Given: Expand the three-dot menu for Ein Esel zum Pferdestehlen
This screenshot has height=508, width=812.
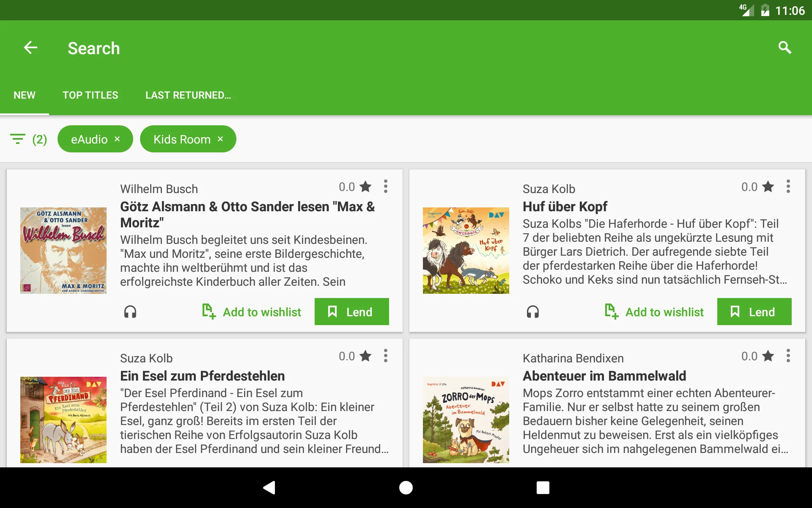Looking at the screenshot, I should coord(385,356).
